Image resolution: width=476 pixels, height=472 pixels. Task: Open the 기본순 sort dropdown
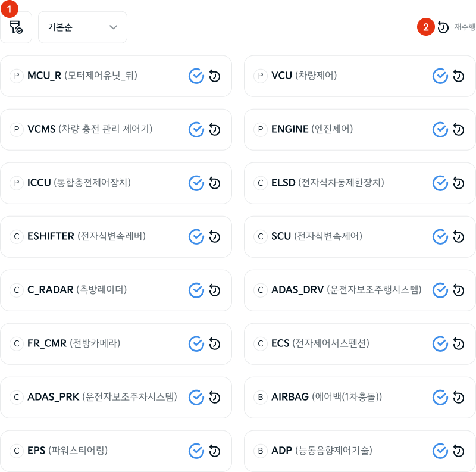[83, 27]
